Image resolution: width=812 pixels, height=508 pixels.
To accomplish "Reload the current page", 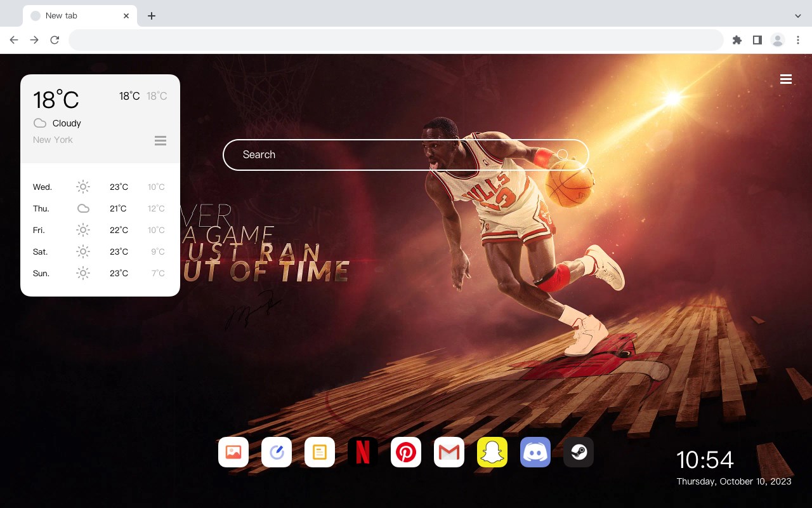I will pos(55,40).
